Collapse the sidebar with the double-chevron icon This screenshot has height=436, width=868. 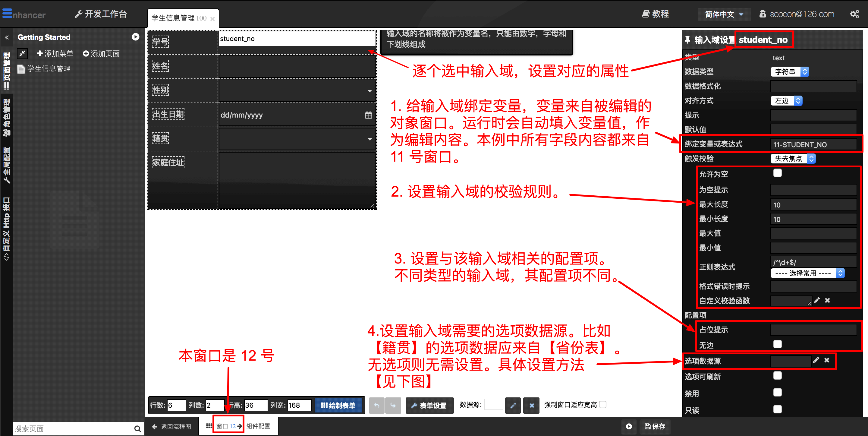pos(7,37)
